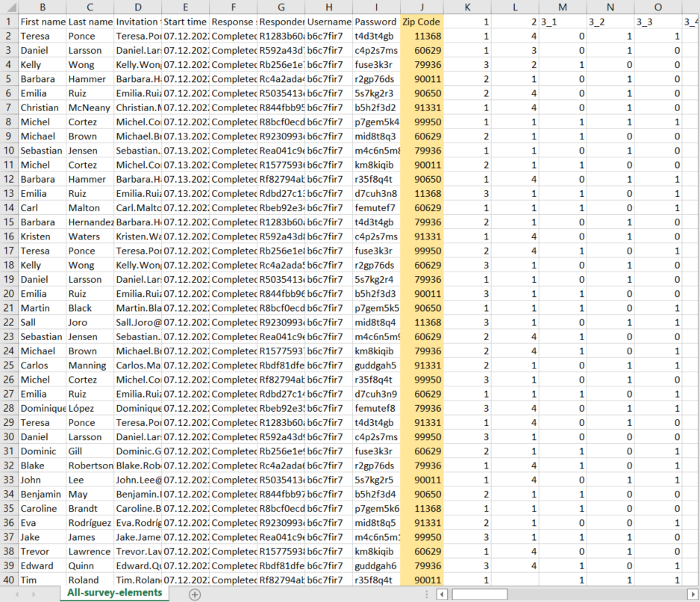This screenshot has height=602, width=700.
Task: Select column J header
Action: [x=422, y=7]
